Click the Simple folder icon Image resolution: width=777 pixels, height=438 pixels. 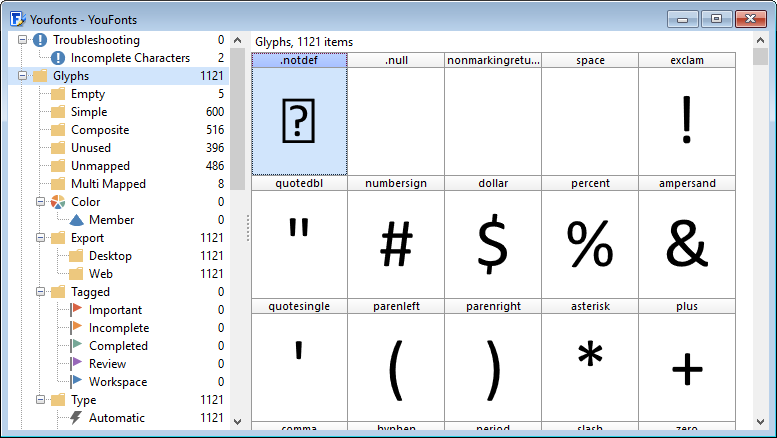point(58,111)
